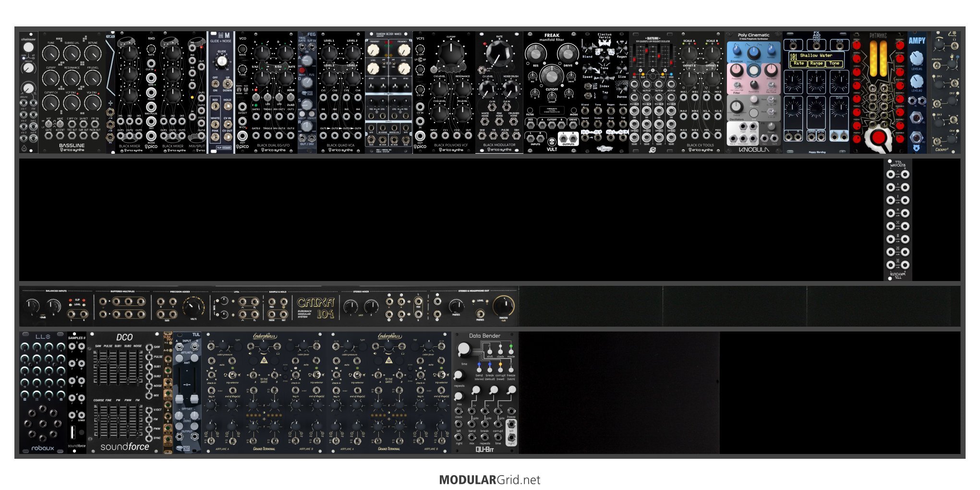This screenshot has width=980, height=490.
Task: Click the Glide knob on Glide + Noise
Action: tap(221, 61)
